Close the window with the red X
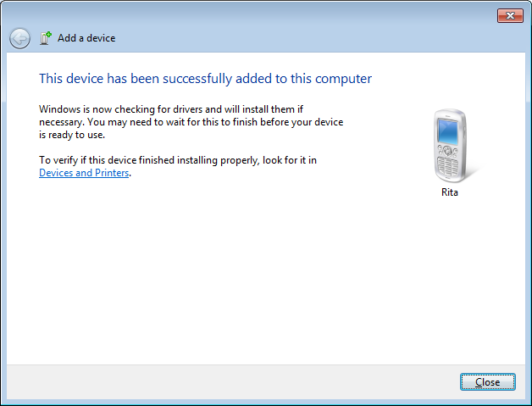The image size is (532, 406). coord(510,15)
